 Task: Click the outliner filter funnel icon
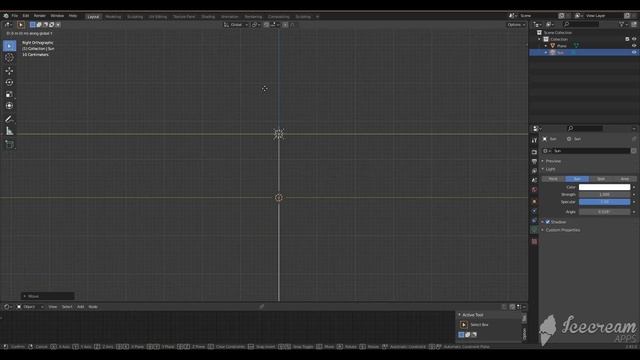tap(621, 24)
